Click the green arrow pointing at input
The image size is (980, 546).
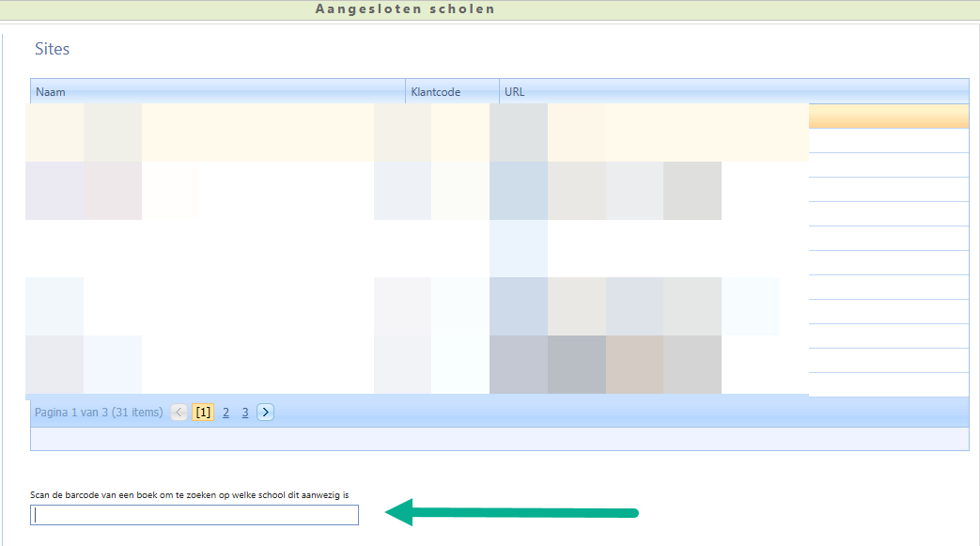click(x=512, y=513)
